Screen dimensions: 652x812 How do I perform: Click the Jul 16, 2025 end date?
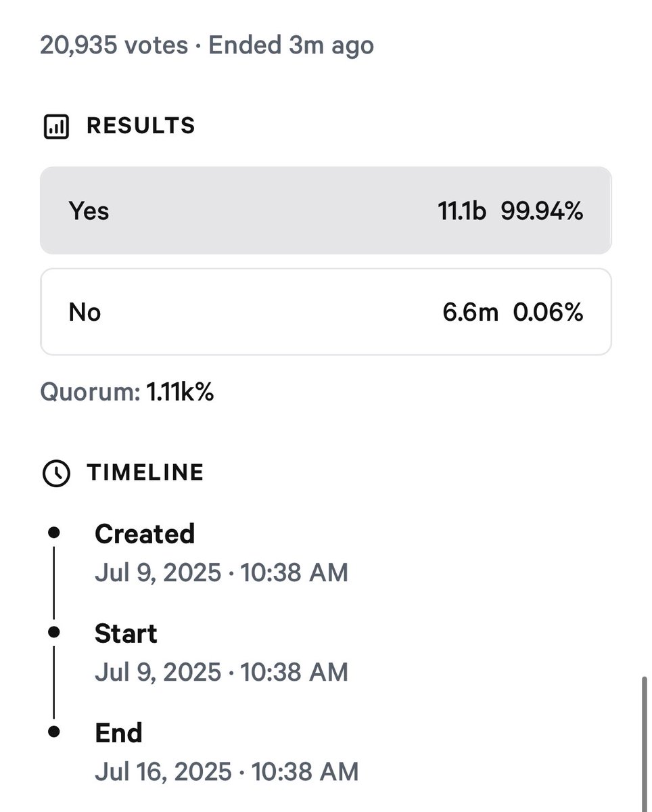[163, 772]
